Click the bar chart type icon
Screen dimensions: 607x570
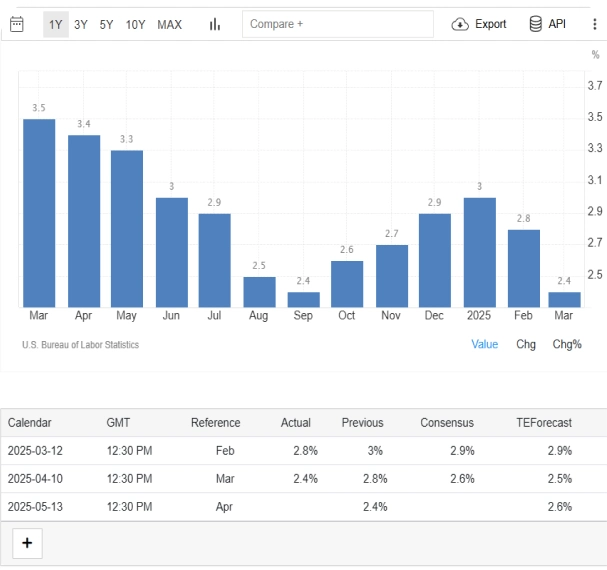[x=215, y=24]
